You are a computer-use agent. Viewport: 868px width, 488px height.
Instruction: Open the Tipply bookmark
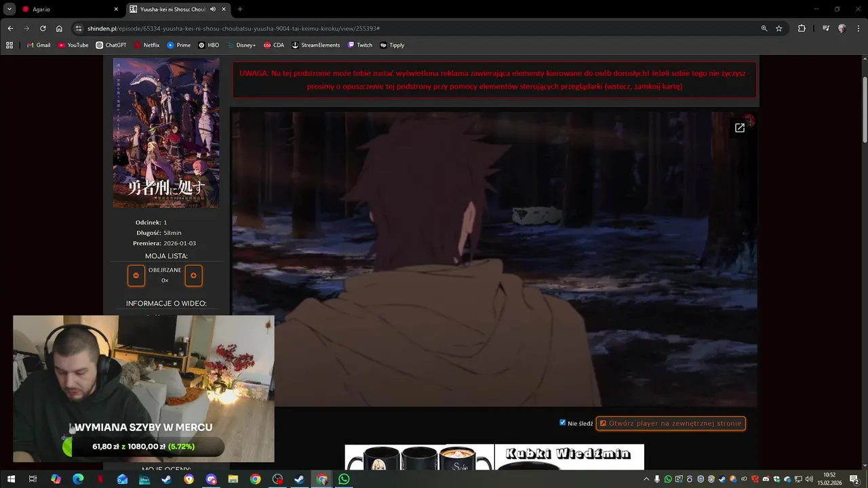pyautogui.click(x=393, y=45)
